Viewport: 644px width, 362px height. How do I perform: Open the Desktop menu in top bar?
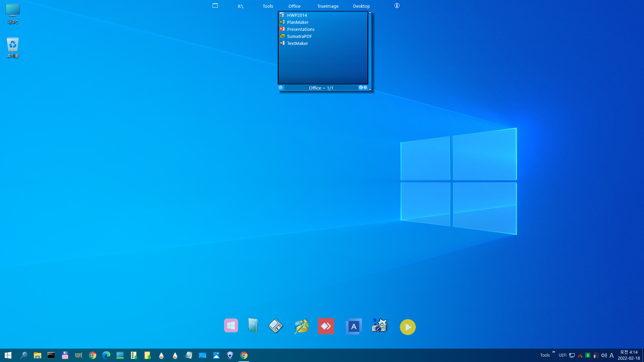tap(361, 6)
